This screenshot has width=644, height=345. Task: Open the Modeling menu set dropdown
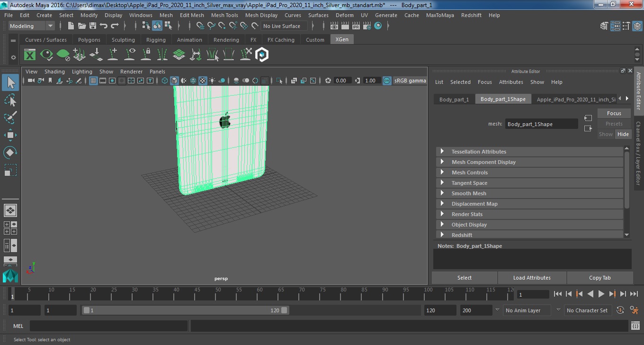(x=32, y=26)
